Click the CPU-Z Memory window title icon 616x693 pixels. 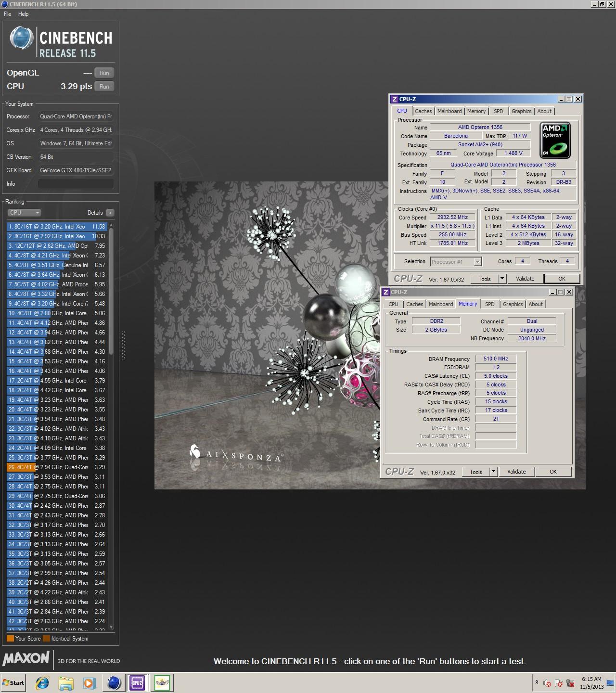pyautogui.click(x=386, y=292)
